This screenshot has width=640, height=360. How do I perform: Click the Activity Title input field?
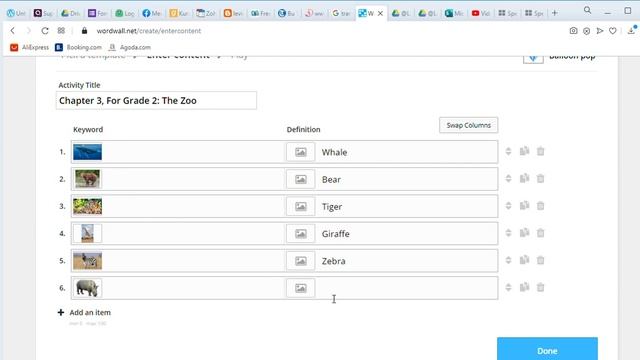(x=156, y=100)
